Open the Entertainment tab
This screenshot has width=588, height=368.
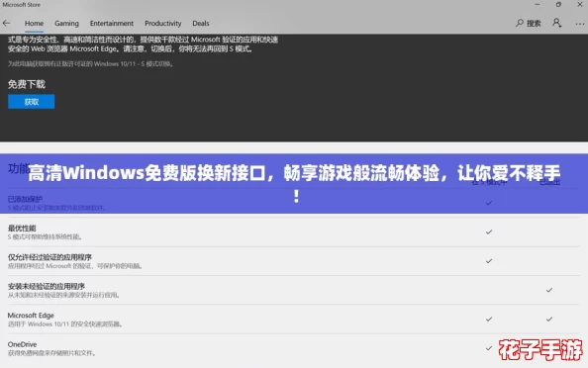point(112,23)
